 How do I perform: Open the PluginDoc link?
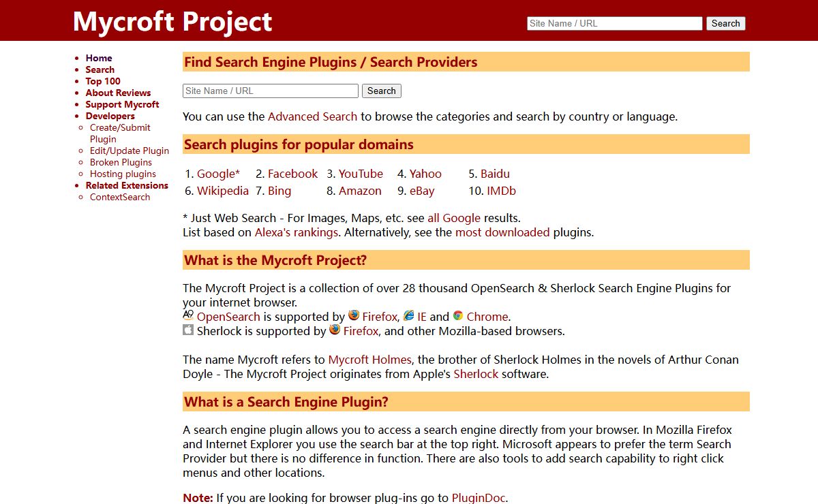tap(479, 498)
